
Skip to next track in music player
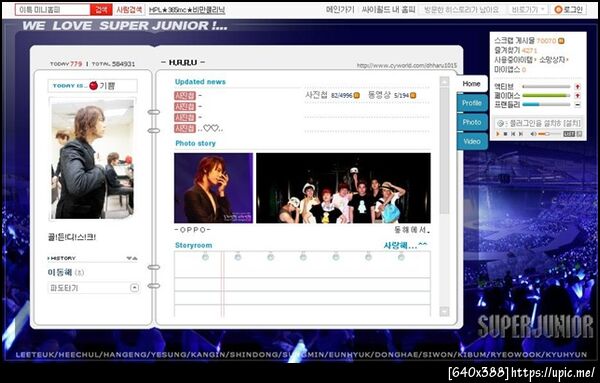coord(520,134)
